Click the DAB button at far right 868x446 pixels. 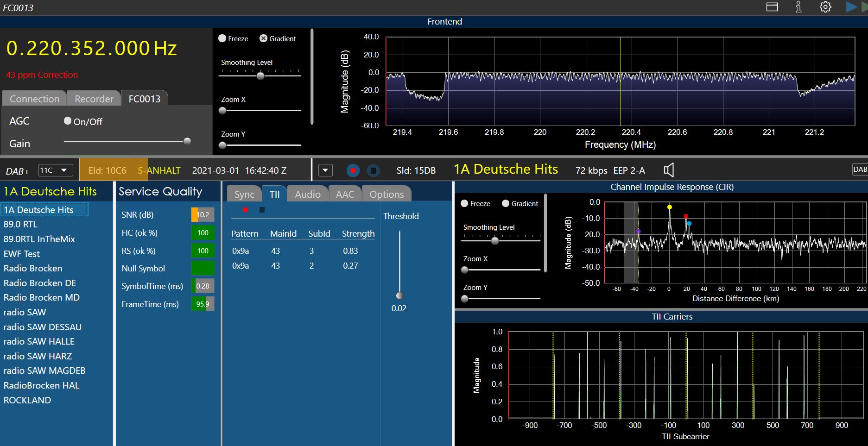pyautogui.click(x=860, y=170)
